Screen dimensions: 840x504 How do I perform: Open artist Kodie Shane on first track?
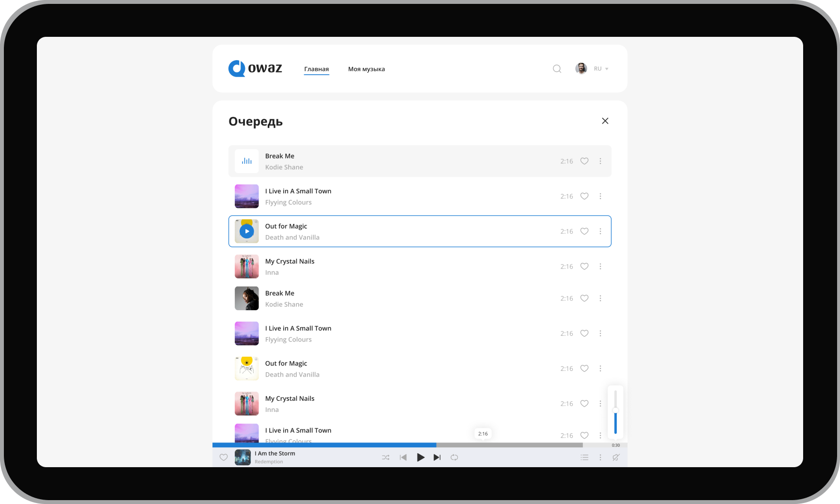pos(284,167)
